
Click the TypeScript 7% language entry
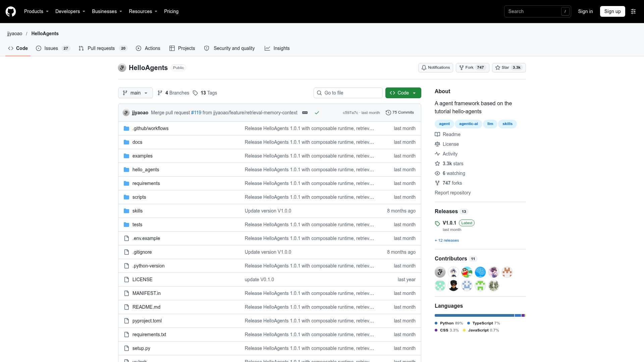coord(483,323)
